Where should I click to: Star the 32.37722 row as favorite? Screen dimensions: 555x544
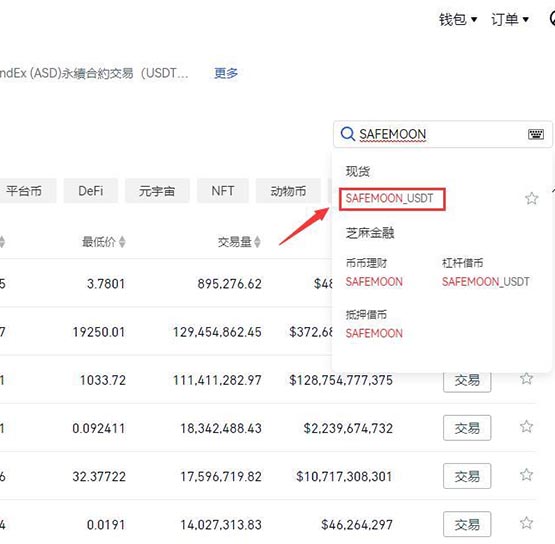coord(526,474)
